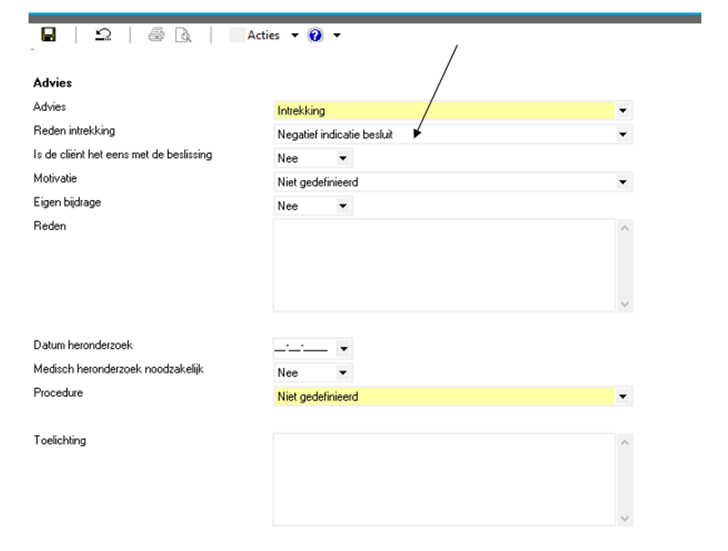
Task: Open Medisch heronderzoek noodzakelijk dropdown
Action: pos(342,373)
